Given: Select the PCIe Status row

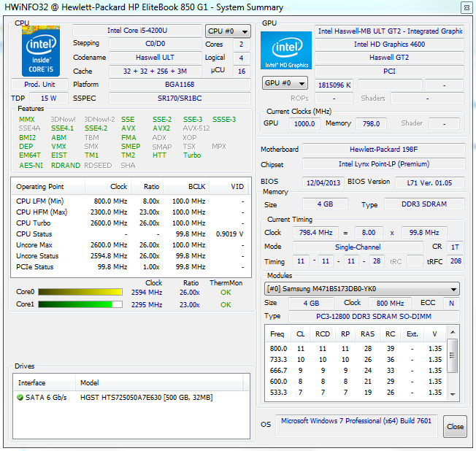Looking at the screenshot, I should coord(131,267).
